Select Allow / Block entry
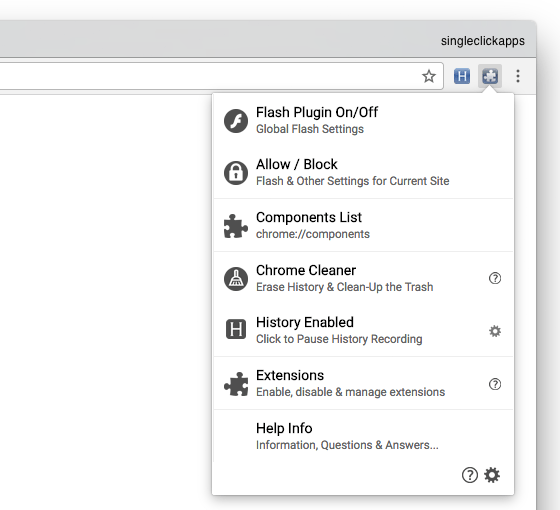The height and width of the screenshot is (510, 560). click(363, 172)
